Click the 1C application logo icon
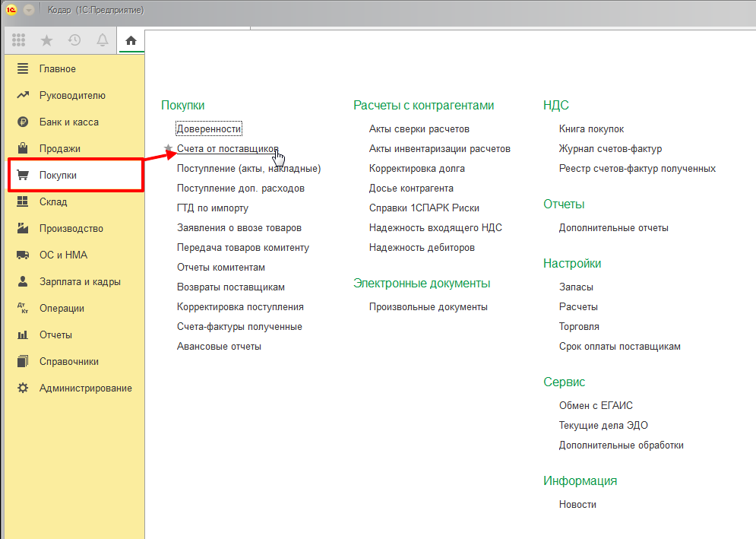756x539 pixels. (11, 10)
